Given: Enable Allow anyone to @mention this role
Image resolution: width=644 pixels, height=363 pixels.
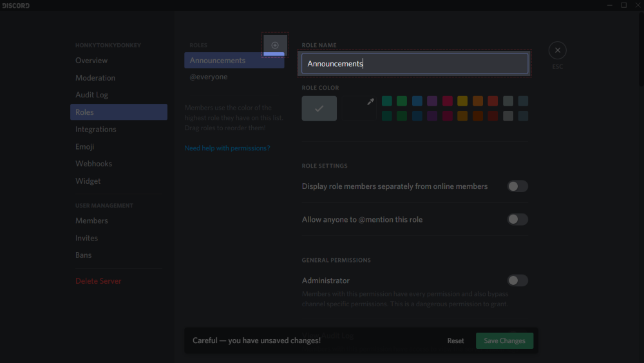Looking at the screenshot, I should 518,219.
